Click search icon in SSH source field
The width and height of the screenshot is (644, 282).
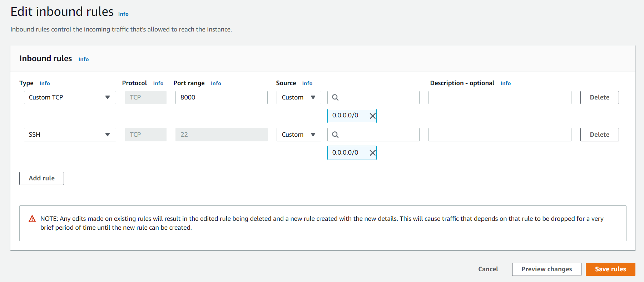tap(335, 135)
